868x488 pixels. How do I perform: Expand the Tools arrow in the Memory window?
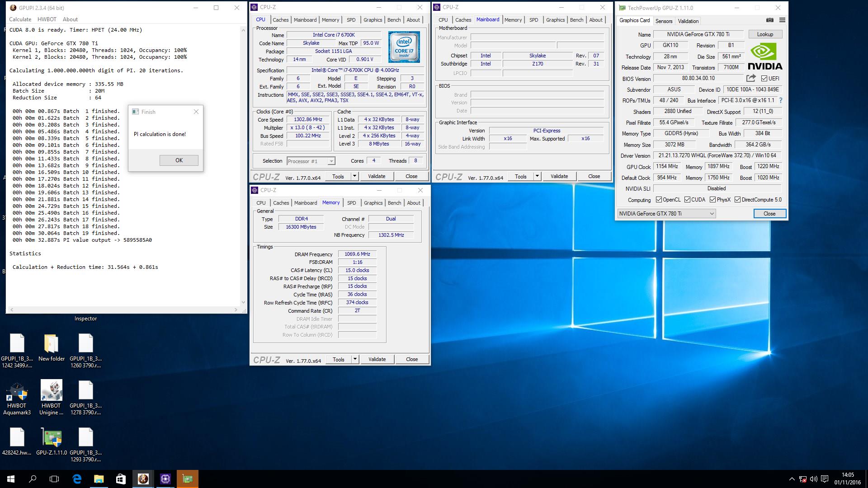355,360
